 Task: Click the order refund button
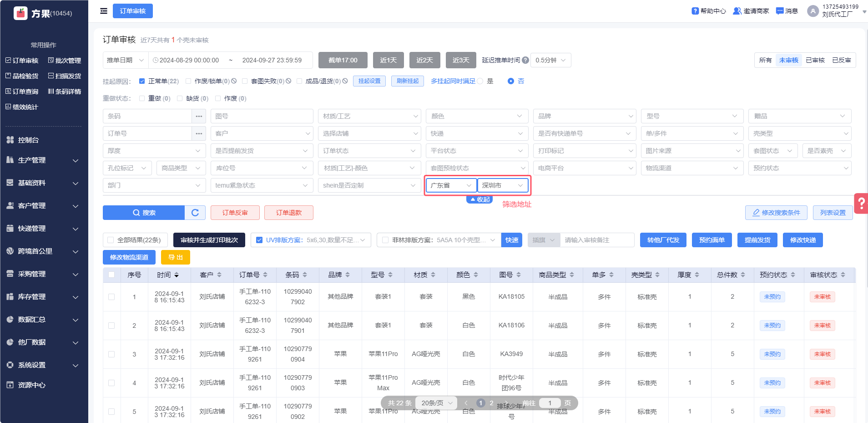[x=289, y=213]
